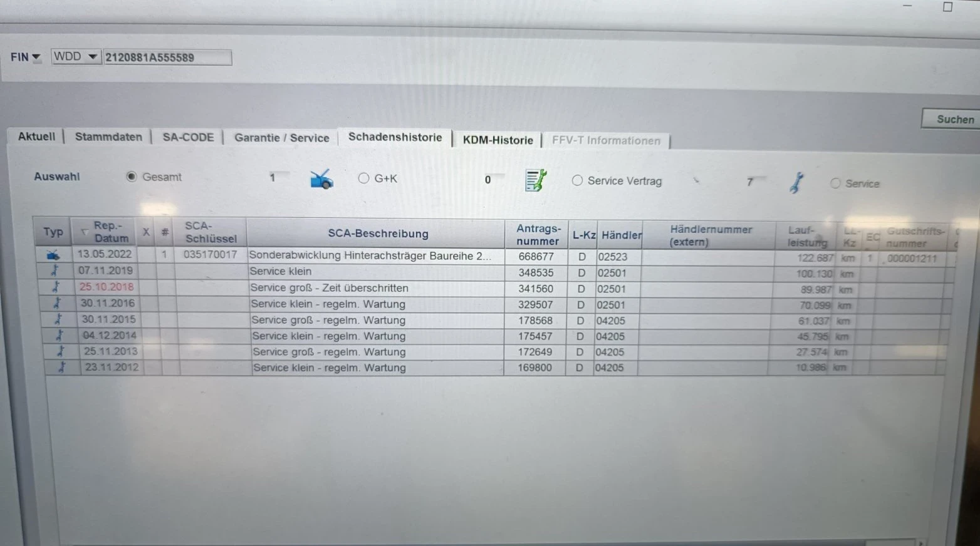Image resolution: width=980 pixels, height=546 pixels.
Task: Open the KDM-Historie tab
Action: coord(498,140)
